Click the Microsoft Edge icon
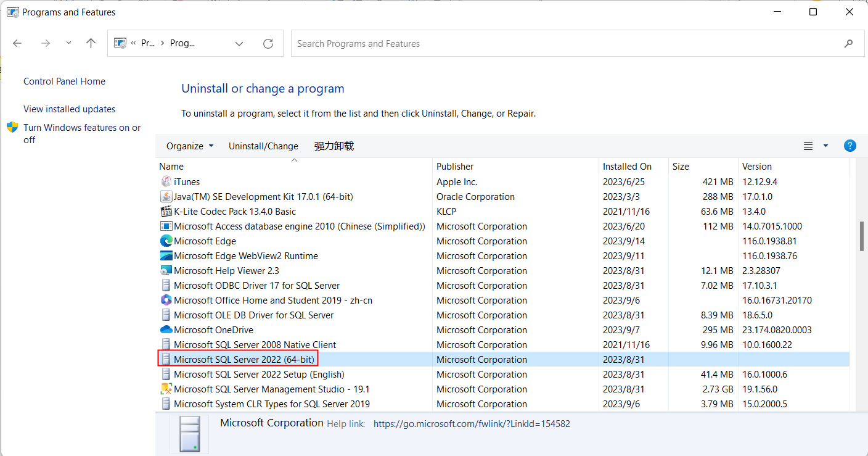The image size is (868, 456). pos(166,241)
